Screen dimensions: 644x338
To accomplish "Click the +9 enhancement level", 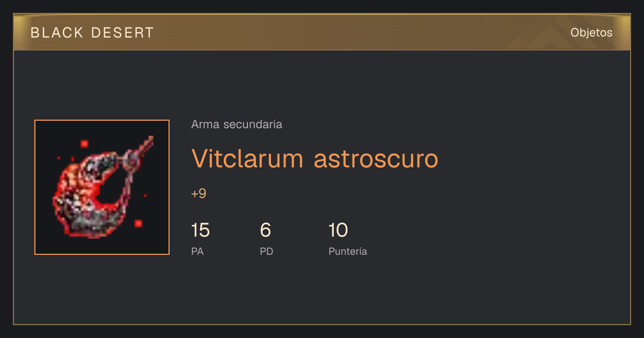I will [x=199, y=194].
